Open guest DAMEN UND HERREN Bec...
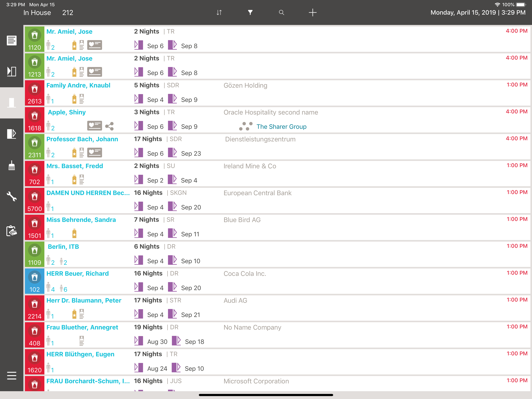The image size is (532, 399). click(88, 193)
